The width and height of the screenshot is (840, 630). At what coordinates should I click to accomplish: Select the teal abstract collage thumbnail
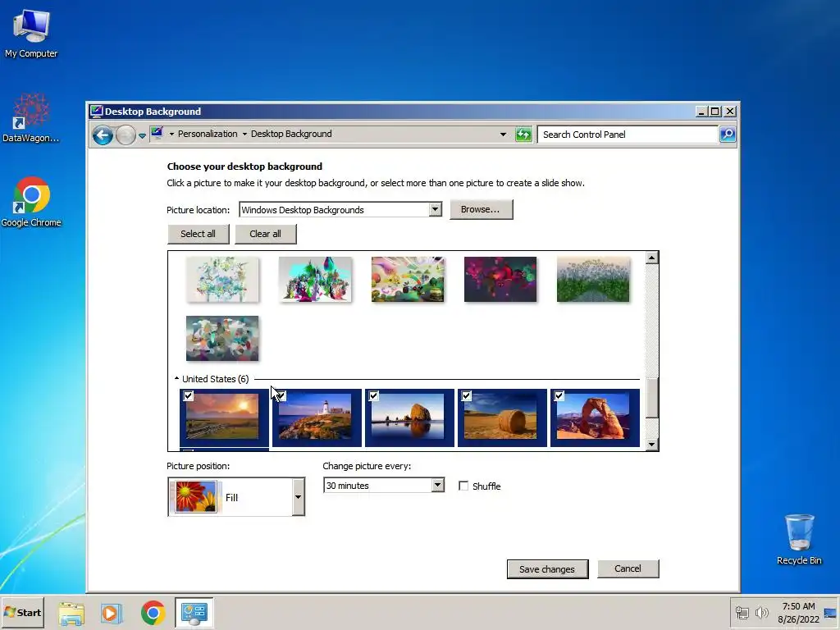(222, 338)
